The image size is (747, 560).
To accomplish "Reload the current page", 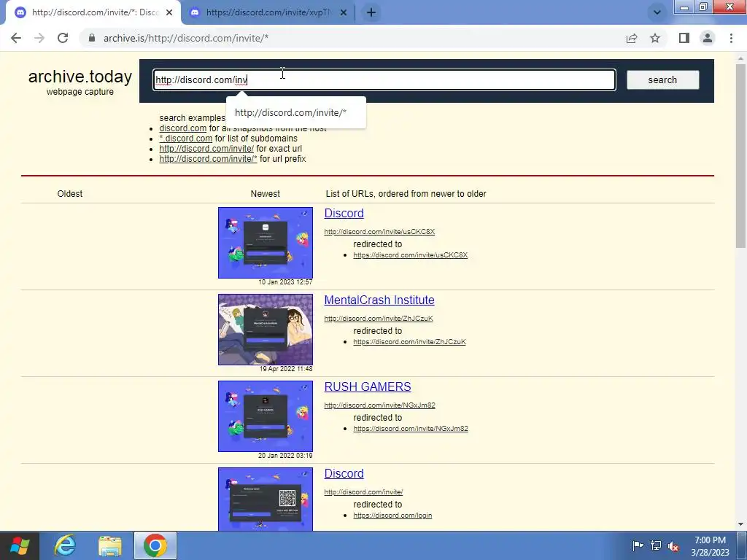I will (x=63, y=38).
